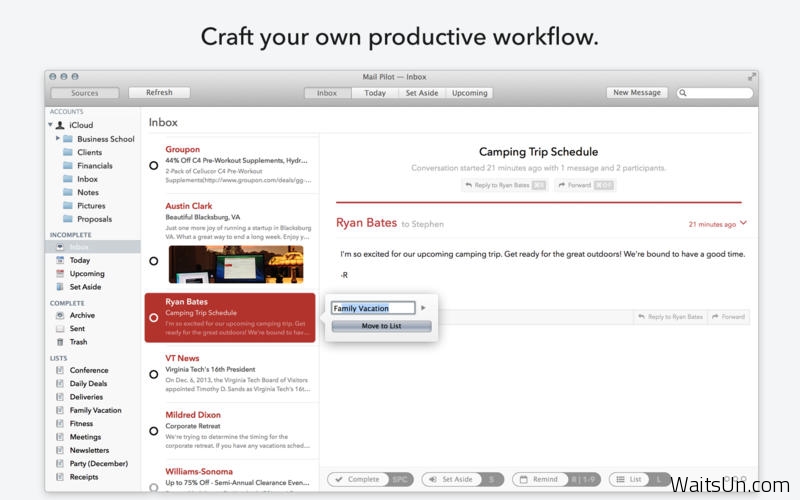Toggle completion circle for Mildred Dixon
800x500 pixels.
[154, 431]
